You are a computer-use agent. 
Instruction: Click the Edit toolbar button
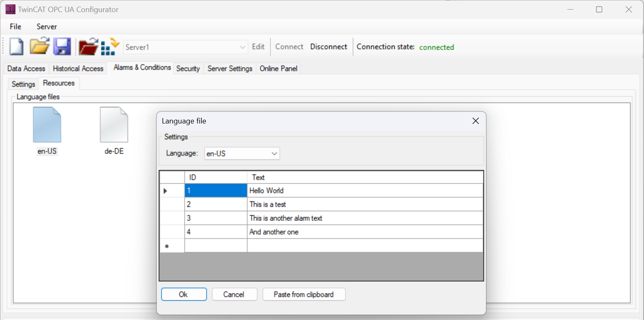(x=258, y=47)
